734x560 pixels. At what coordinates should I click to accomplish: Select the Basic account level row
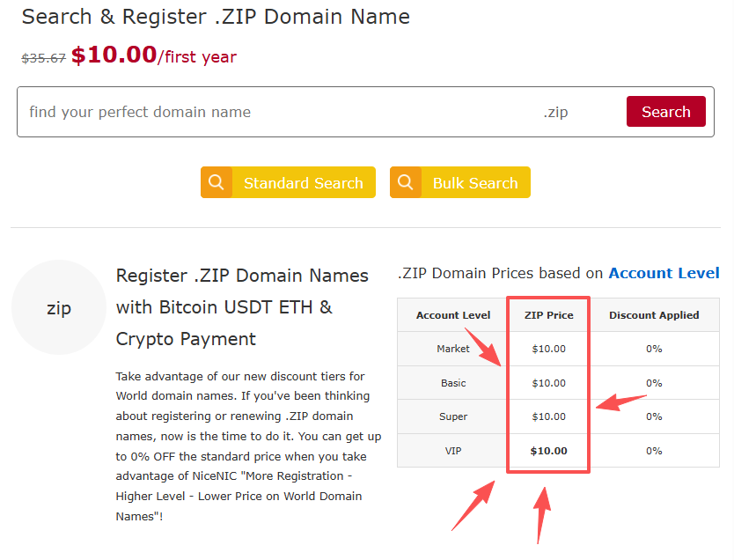click(452, 383)
